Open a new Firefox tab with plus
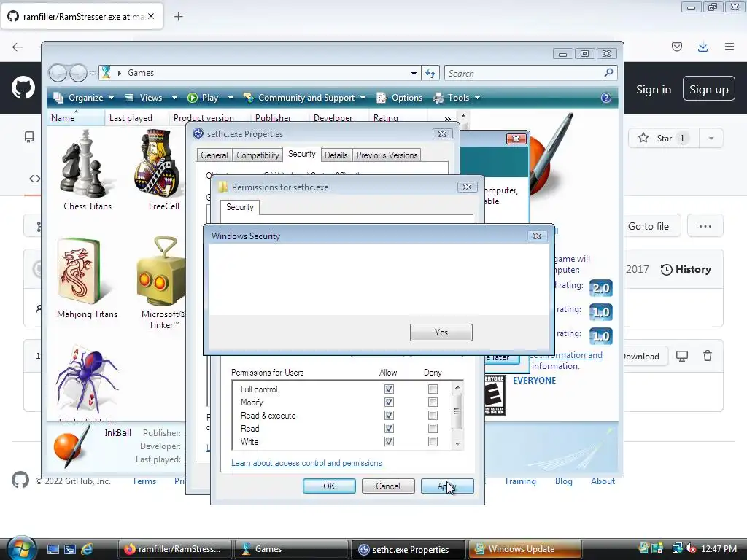Viewport: 747px width, 560px height. pos(178,17)
